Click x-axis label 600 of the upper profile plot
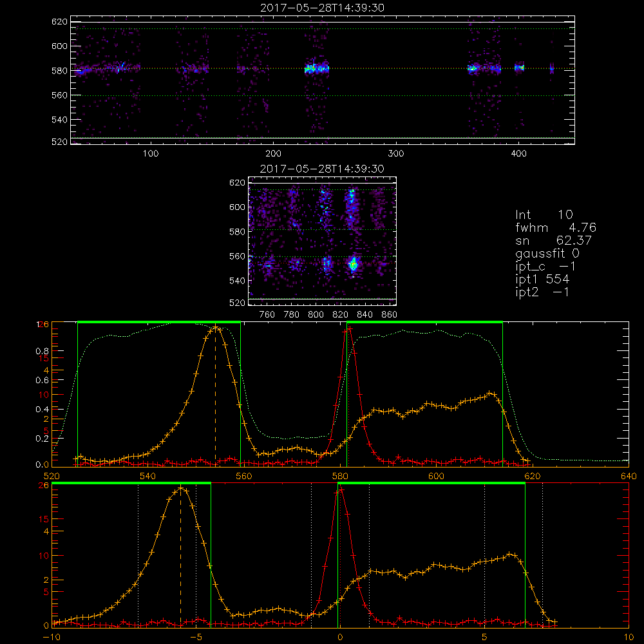 [436, 477]
